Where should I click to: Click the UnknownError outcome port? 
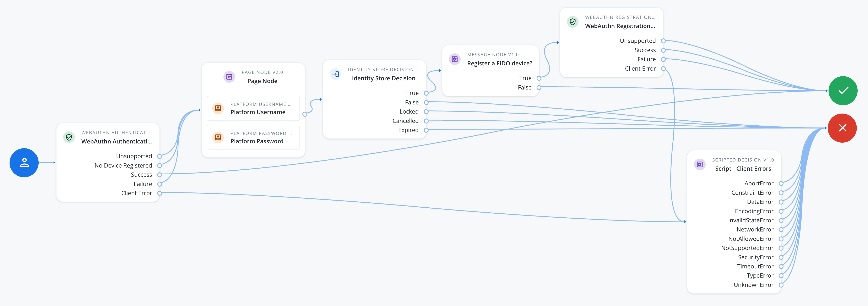point(781,285)
